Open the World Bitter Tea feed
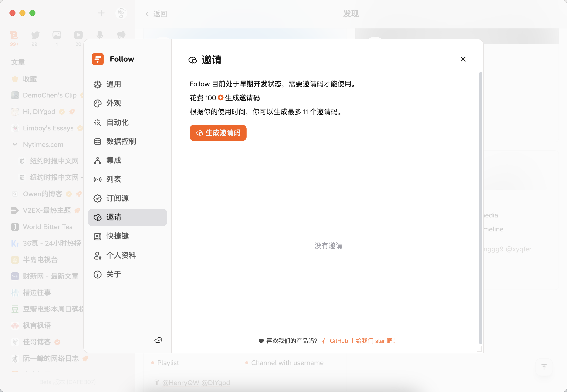The height and width of the screenshot is (392, 567). point(42,227)
